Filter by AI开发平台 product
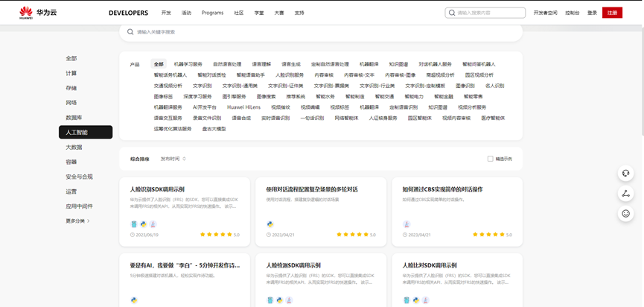 [205, 107]
